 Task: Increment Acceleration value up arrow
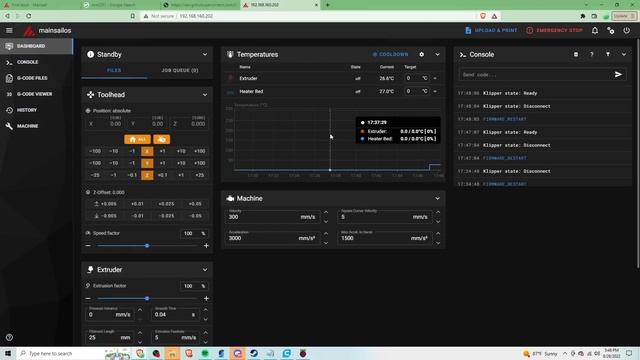tap(326, 234)
